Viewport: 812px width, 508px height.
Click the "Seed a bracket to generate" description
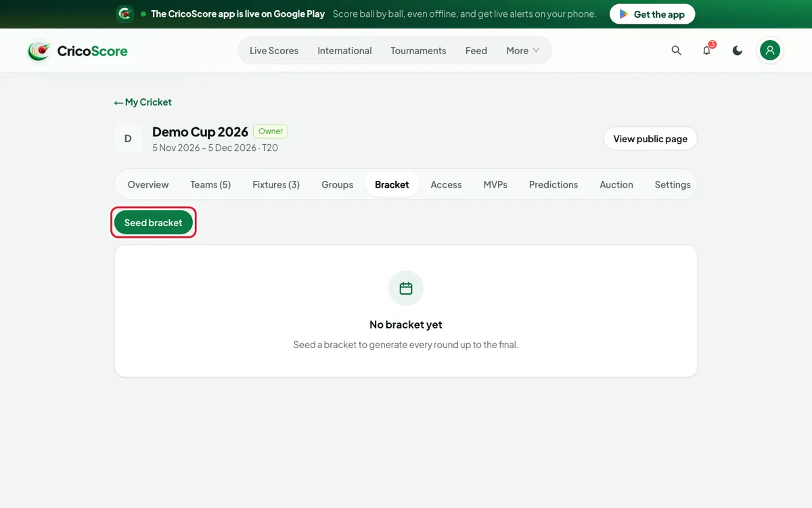coord(406,345)
